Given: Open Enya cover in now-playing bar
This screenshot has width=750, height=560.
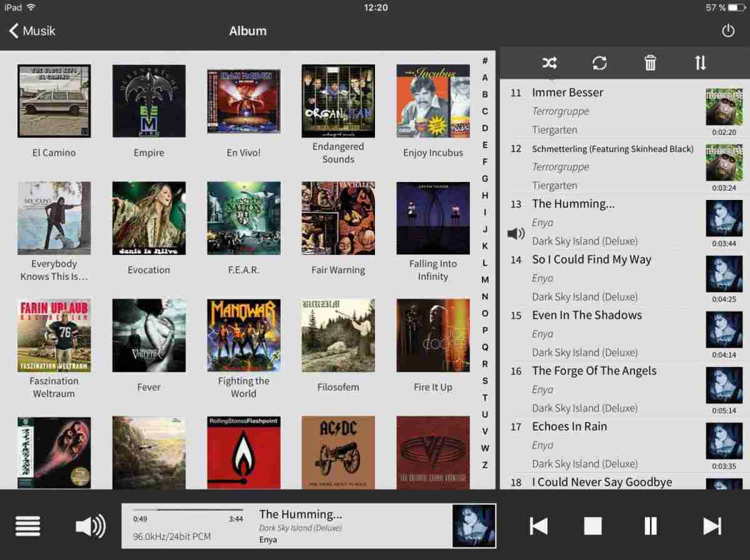Looking at the screenshot, I should [474, 526].
